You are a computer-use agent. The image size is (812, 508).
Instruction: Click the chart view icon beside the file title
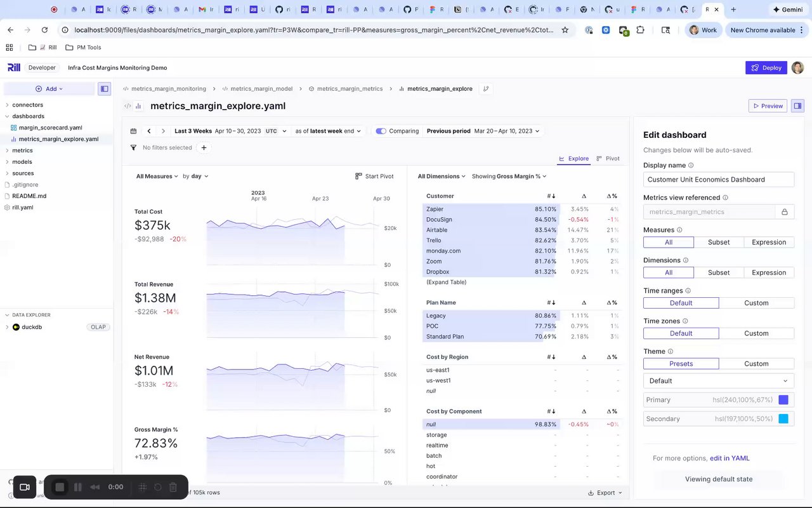click(138, 106)
